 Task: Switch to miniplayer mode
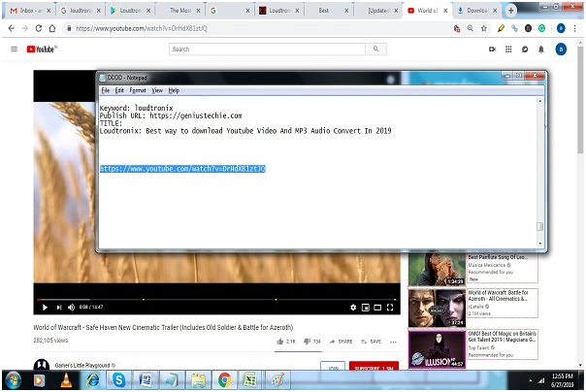pos(366,308)
